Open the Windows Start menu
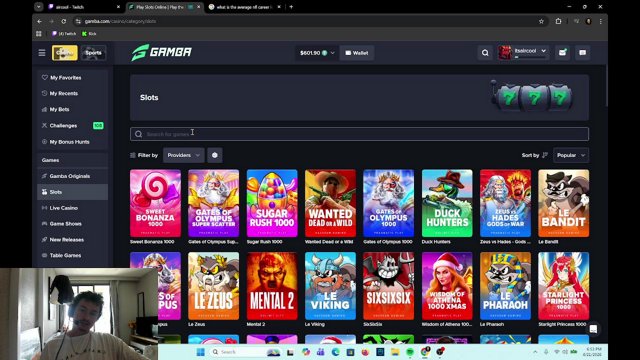 coord(200,352)
